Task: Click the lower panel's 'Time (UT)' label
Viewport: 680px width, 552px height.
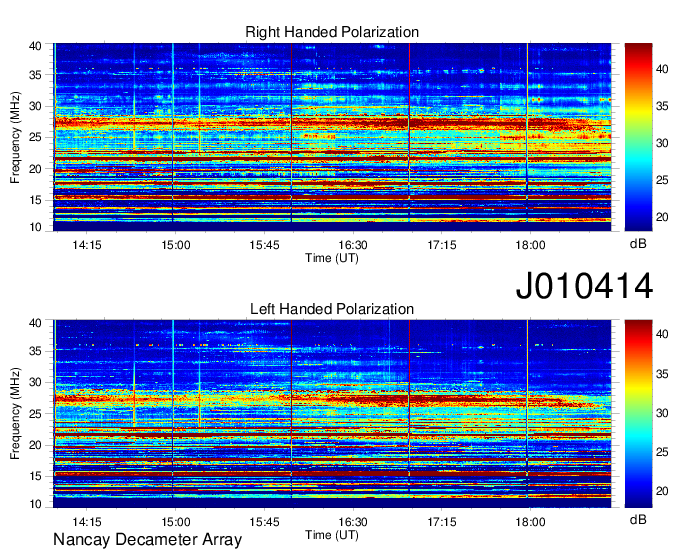Action: tap(332, 535)
